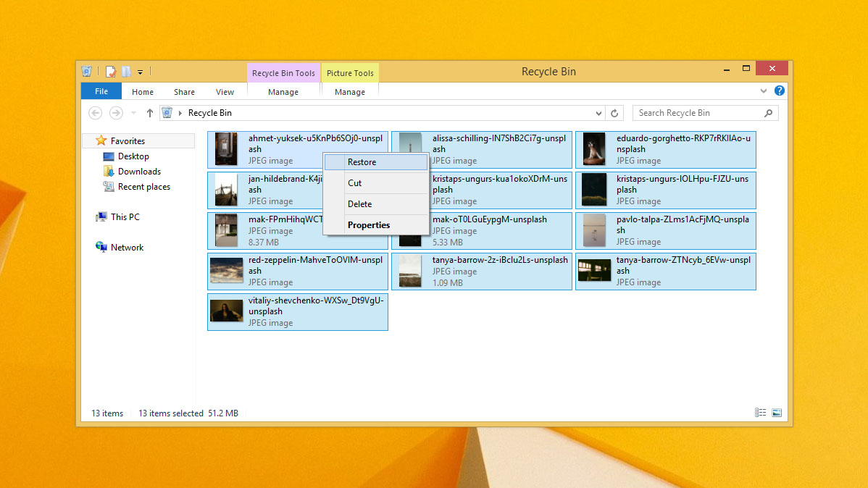The height and width of the screenshot is (488, 868).
Task: Click the Refresh icon next to address bar
Action: click(614, 113)
